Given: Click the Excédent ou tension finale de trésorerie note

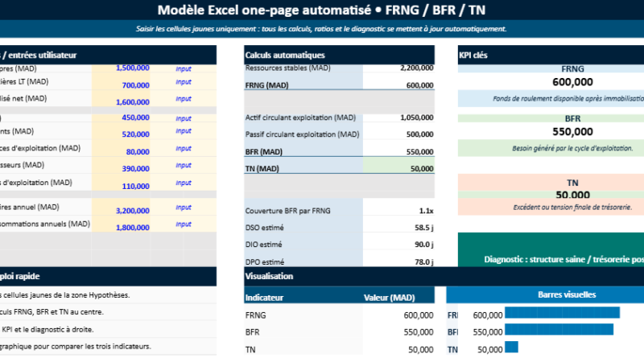Looking at the screenshot, I should pyautogui.click(x=572, y=208).
